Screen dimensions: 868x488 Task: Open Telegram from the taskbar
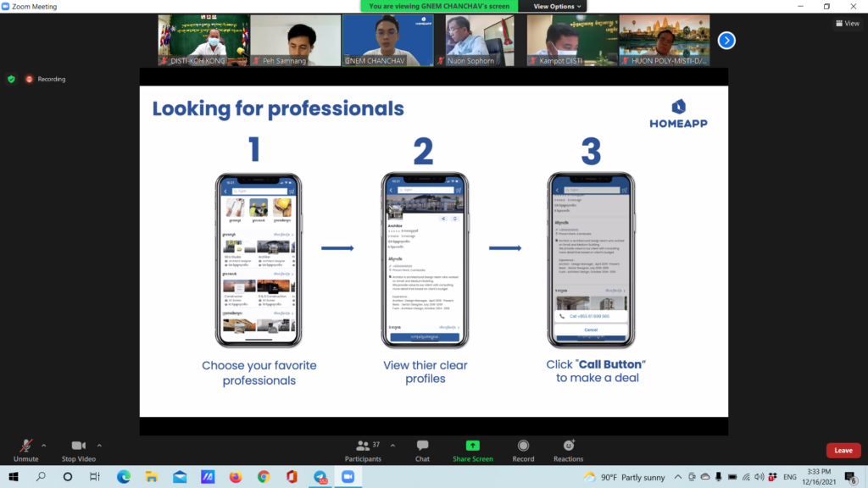(x=320, y=477)
